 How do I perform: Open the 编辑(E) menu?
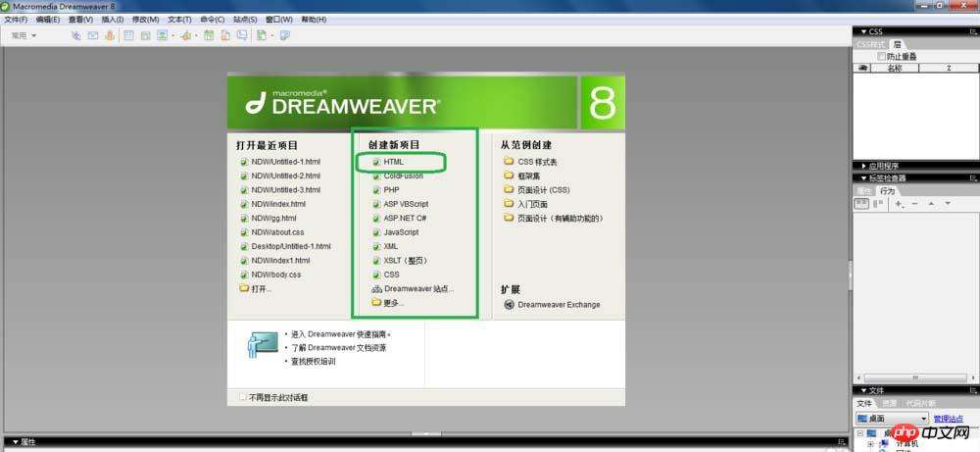[48, 20]
